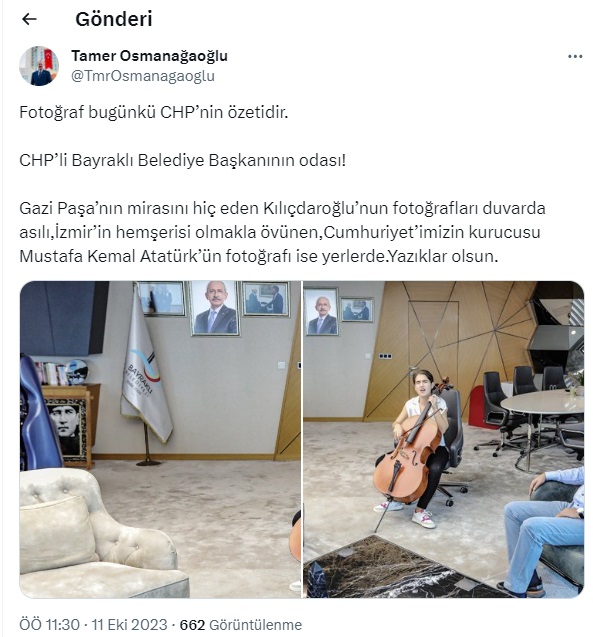The height and width of the screenshot is (637, 593).
Task: View the 662 Görüntülenme count
Action: click(x=241, y=624)
